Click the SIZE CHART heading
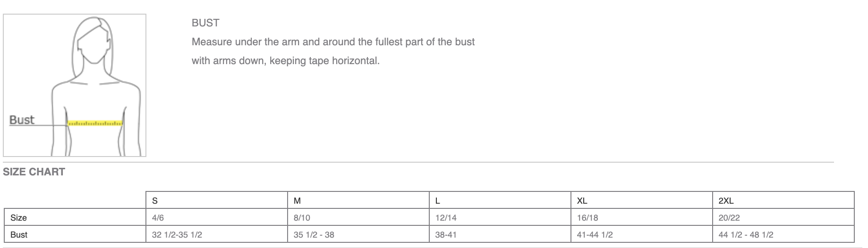The image size is (868, 248). pos(34,172)
